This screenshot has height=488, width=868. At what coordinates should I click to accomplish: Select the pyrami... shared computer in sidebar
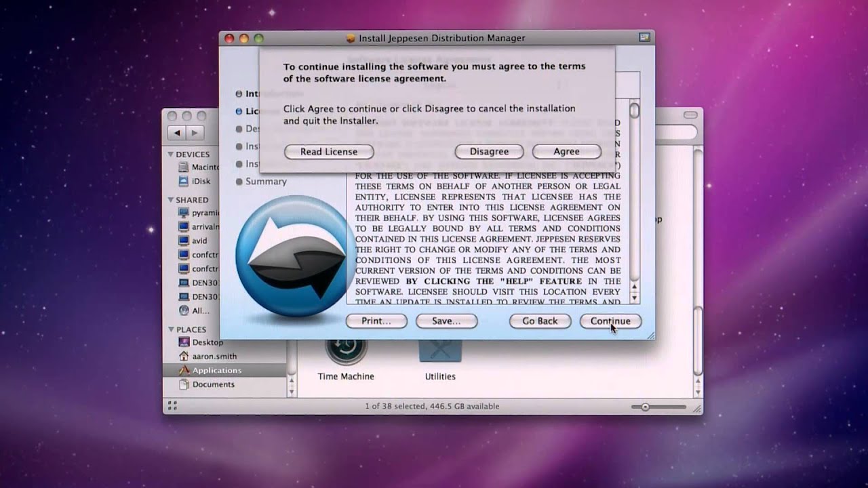[x=198, y=213]
